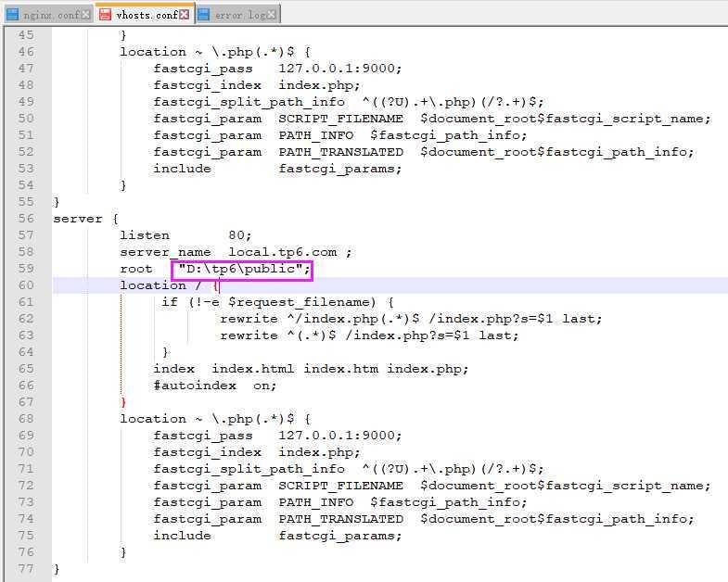The width and height of the screenshot is (728, 582).
Task: Select line number 60 in the gutter
Action: click(25, 285)
